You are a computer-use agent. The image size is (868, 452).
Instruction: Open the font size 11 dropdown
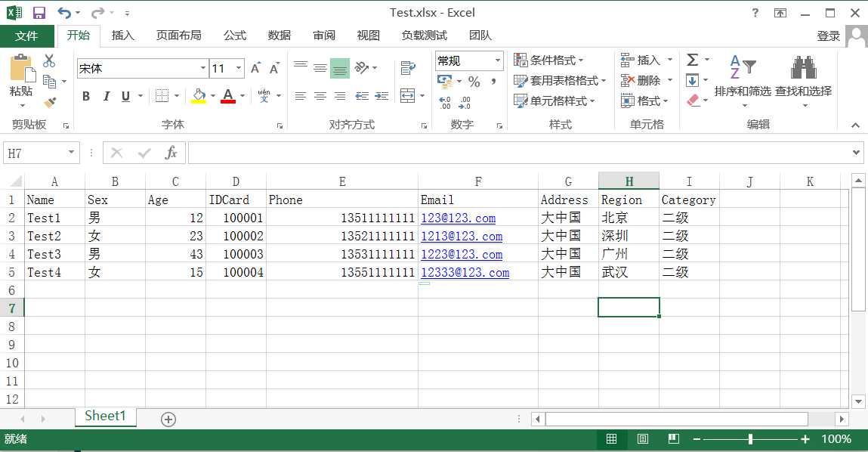coord(239,68)
